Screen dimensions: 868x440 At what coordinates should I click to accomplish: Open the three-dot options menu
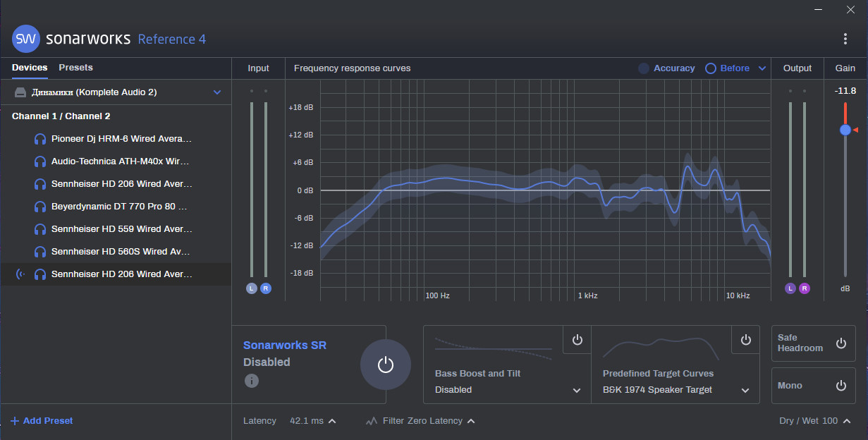[x=845, y=39]
